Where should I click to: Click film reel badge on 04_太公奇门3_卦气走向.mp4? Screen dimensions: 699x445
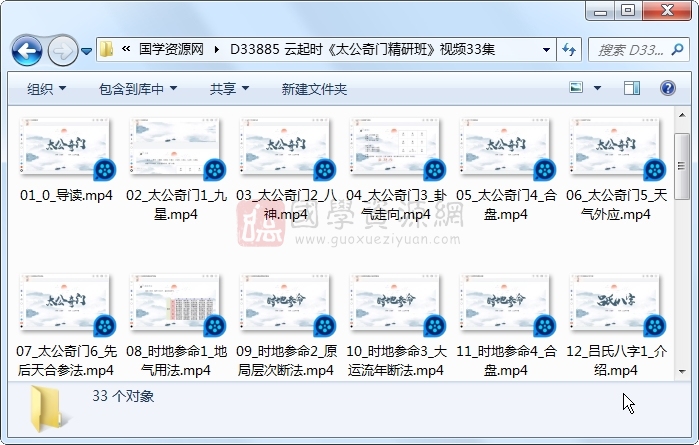[x=435, y=170]
